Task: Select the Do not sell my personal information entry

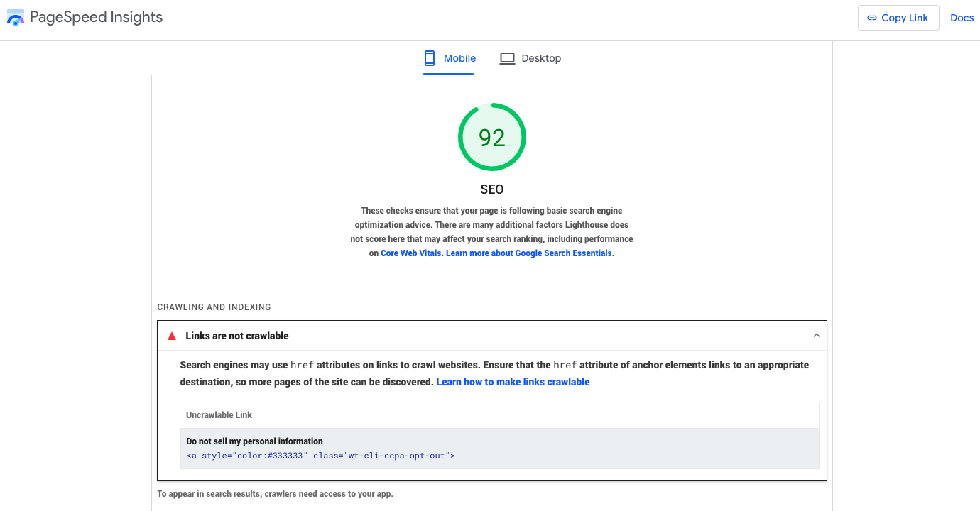Action: [254, 441]
